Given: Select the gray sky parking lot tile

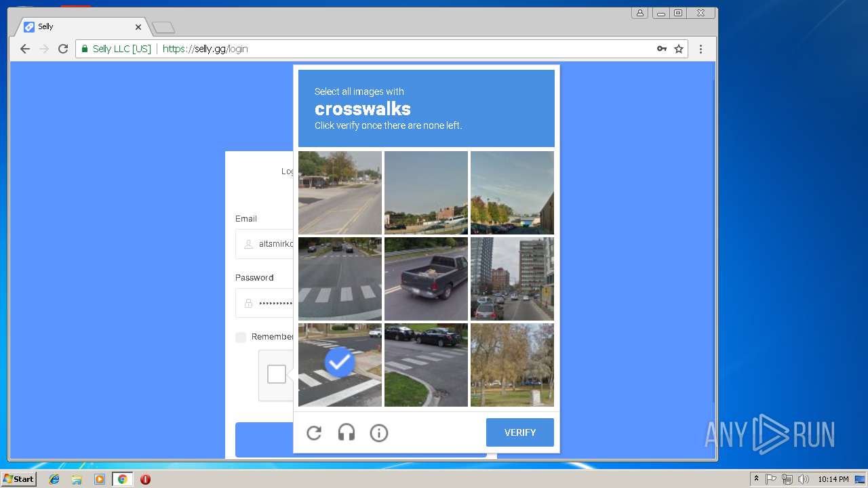Looking at the screenshot, I should click(426, 192).
